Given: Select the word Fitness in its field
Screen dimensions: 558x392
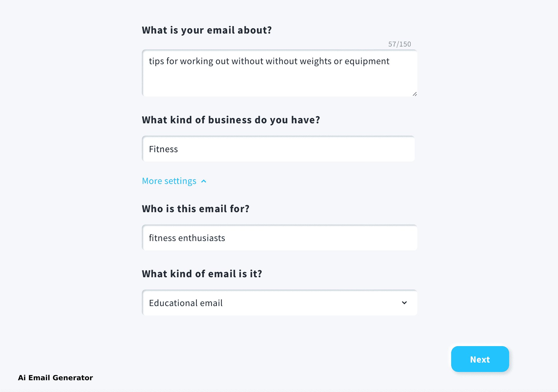Looking at the screenshot, I should [x=163, y=149].
